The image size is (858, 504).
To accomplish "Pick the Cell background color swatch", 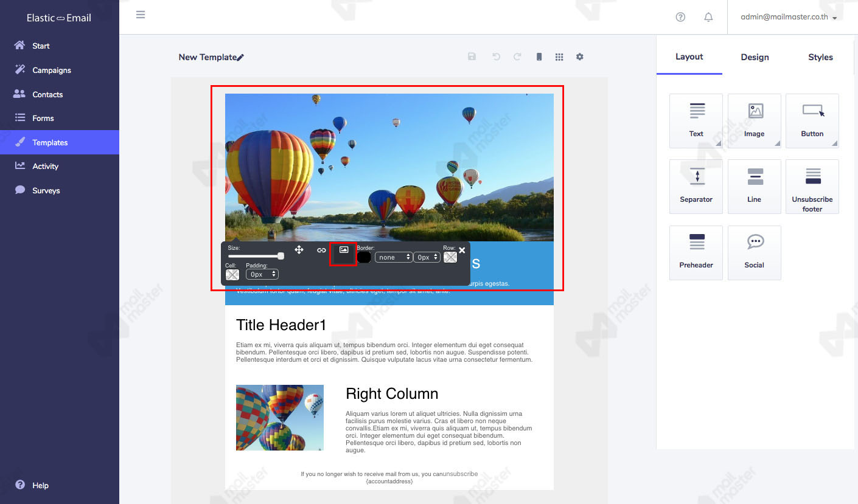I will point(232,275).
